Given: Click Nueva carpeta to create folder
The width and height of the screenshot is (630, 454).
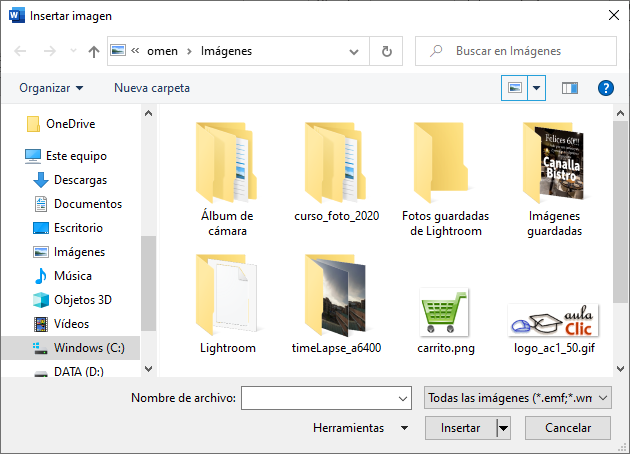Looking at the screenshot, I should pyautogui.click(x=152, y=88).
